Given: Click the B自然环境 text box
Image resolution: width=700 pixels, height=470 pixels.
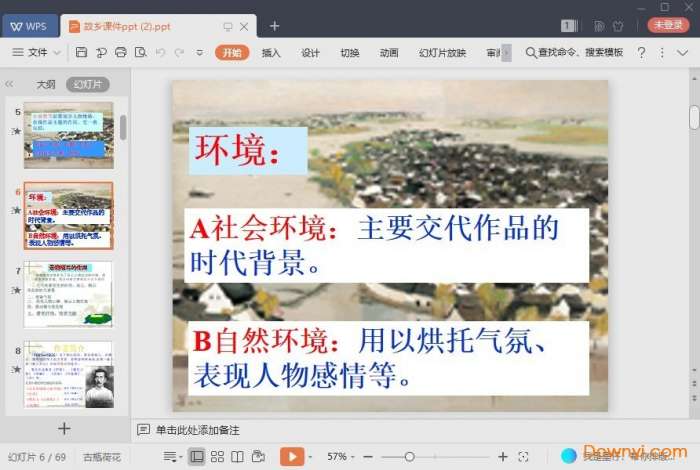Looking at the screenshot, I should coord(389,358).
